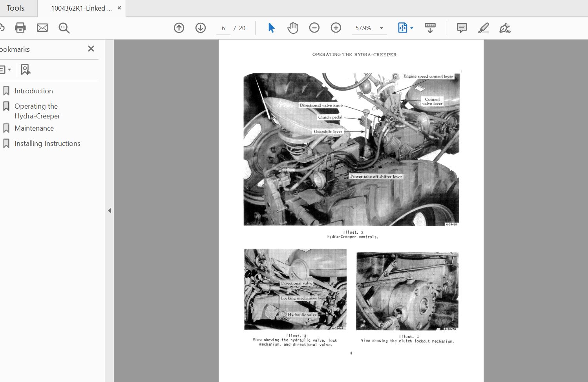The width and height of the screenshot is (588, 382).
Task: Click the "Clutch pedal" label
Action: tap(330, 117)
